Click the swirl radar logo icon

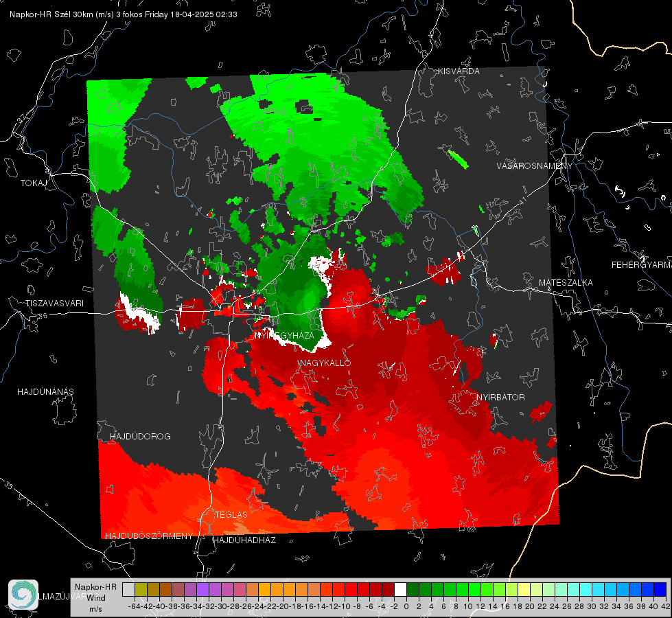23,595
